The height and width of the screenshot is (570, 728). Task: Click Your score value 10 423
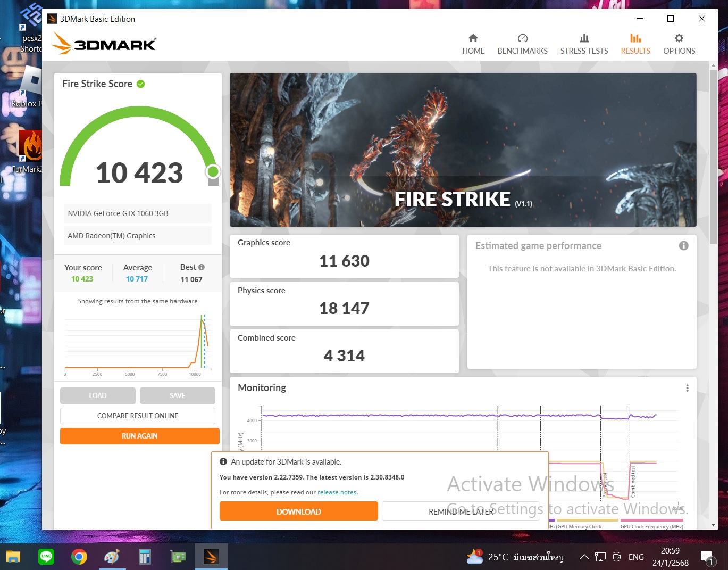pos(82,279)
